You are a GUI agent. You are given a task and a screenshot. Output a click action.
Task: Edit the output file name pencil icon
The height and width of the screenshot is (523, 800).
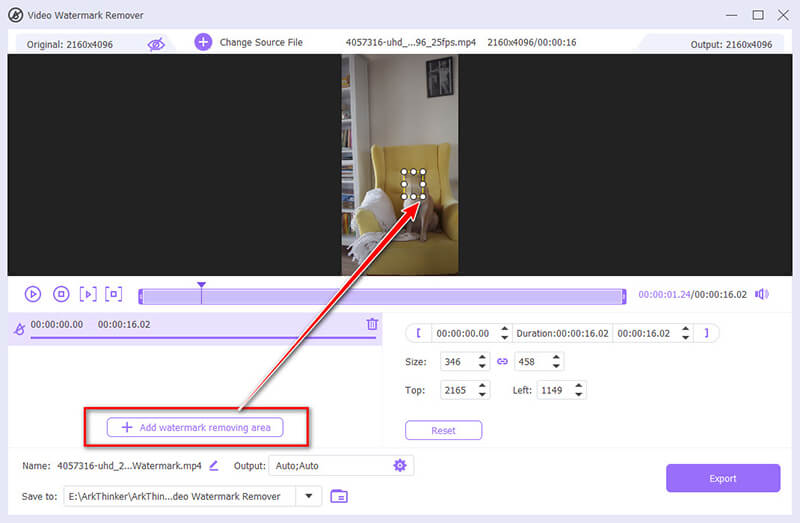click(x=214, y=465)
